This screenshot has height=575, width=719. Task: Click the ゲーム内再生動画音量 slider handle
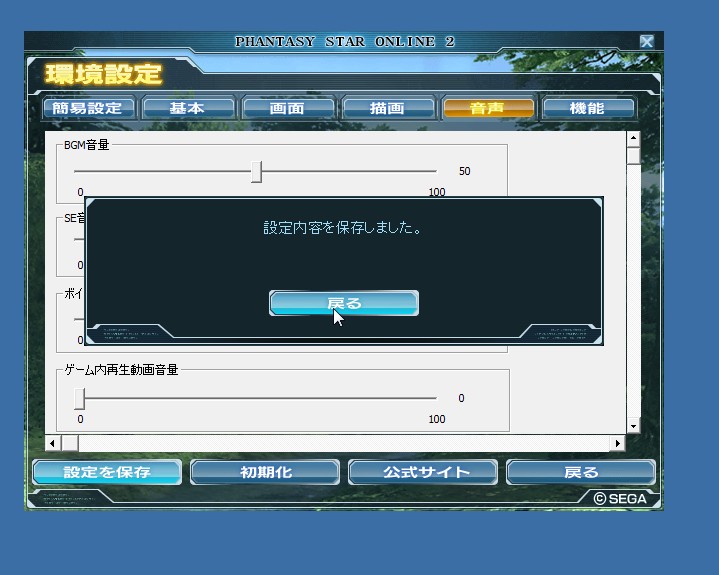(x=79, y=399)
